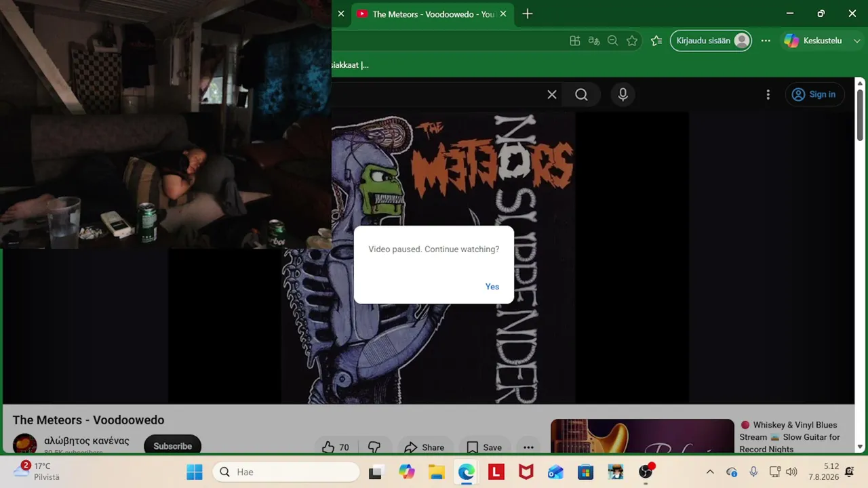Sign in to YouTube
This screenshot has height=488, width=868.
814,95
